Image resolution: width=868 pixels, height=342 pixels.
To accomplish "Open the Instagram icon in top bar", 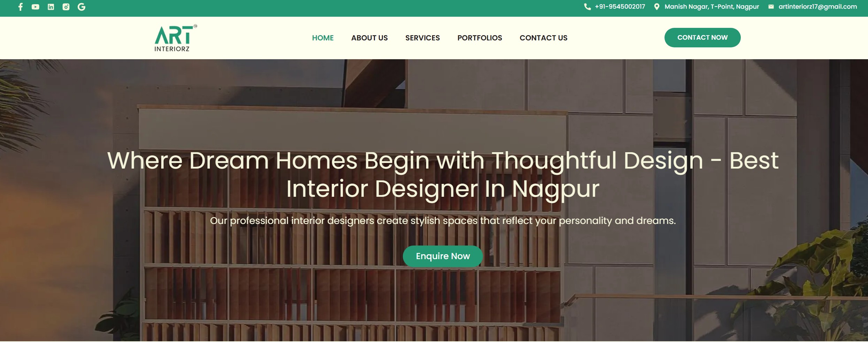I will click(66, 7).
